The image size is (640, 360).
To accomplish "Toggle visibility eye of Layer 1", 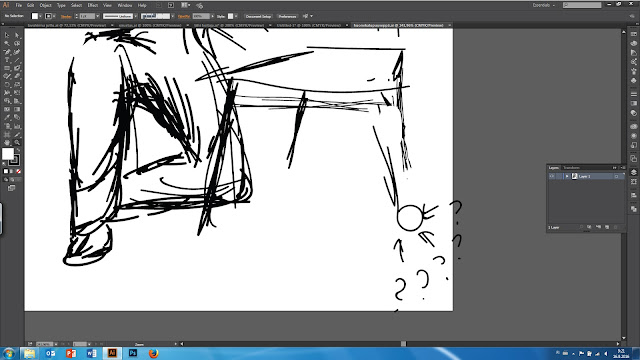I will click(x=552, y=176).
